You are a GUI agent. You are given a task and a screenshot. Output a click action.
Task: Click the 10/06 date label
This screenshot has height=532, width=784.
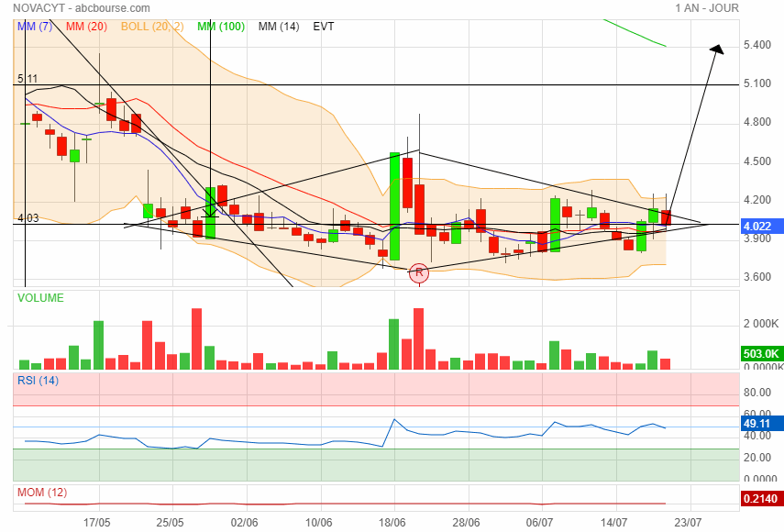click(318, 523)
